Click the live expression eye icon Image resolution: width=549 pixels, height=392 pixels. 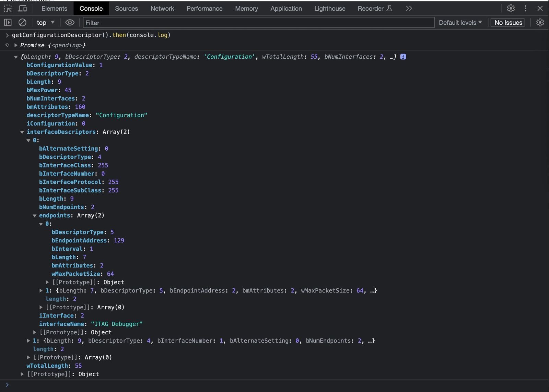point(70,23)
